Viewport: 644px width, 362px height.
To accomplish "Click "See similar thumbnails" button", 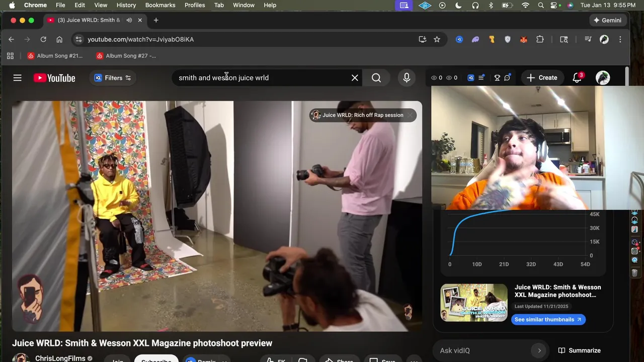I will pyautogui.click(x=548, y=319).
